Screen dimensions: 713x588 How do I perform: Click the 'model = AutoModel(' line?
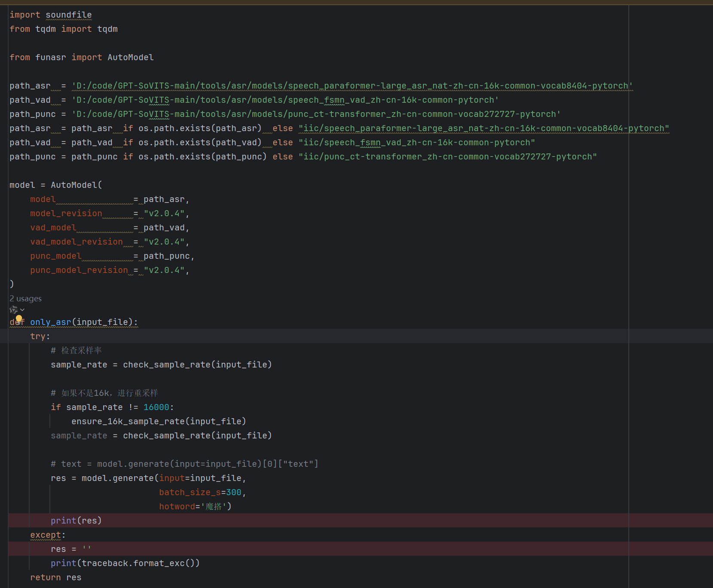click(x=56, y=185)
